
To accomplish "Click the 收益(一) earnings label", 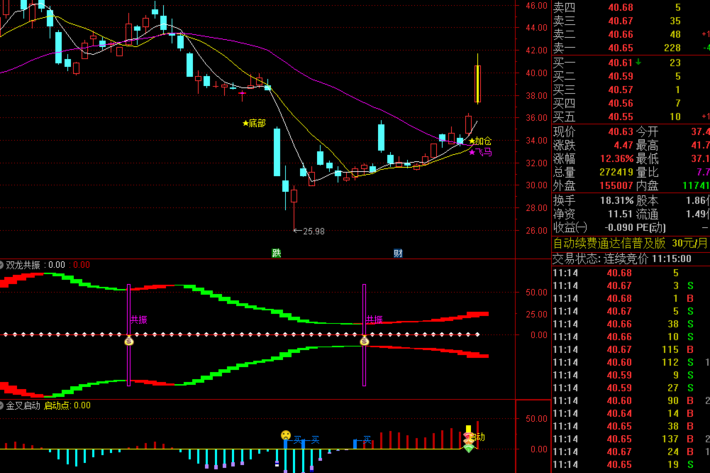I will (x=573, y=227).
